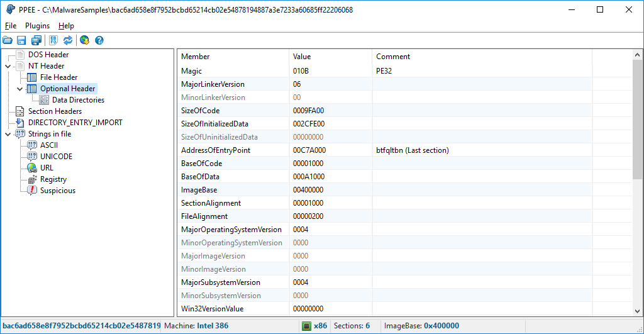Click the Open file toolbar icon

8,40
